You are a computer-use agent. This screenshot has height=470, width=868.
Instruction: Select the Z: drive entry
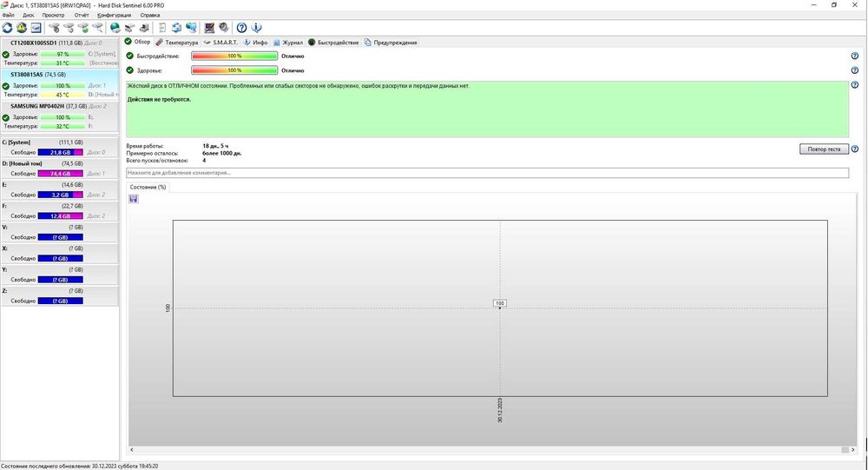[59, 295]
